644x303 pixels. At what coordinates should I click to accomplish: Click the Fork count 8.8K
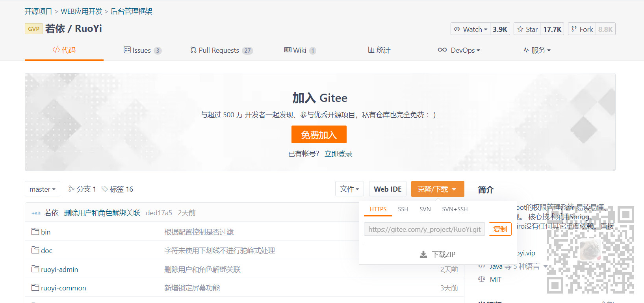pyautogui.click(x=605, y=29)
